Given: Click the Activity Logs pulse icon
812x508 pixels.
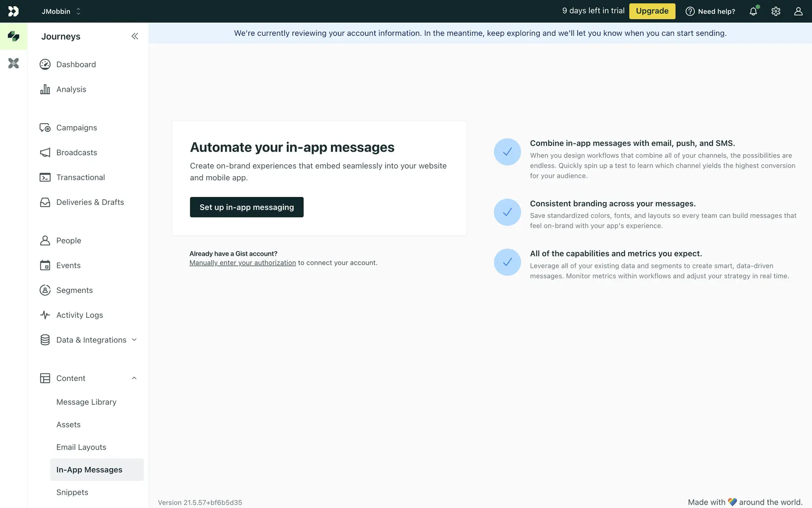Looking at the screenshot, I should coord(45,315).
